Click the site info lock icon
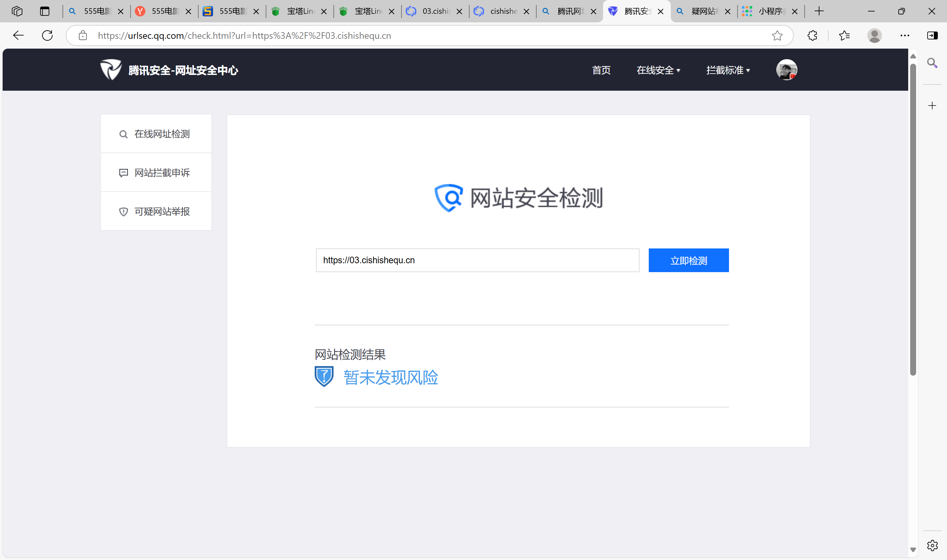This screenshot has height=560, width=947. tap(83, 35)
